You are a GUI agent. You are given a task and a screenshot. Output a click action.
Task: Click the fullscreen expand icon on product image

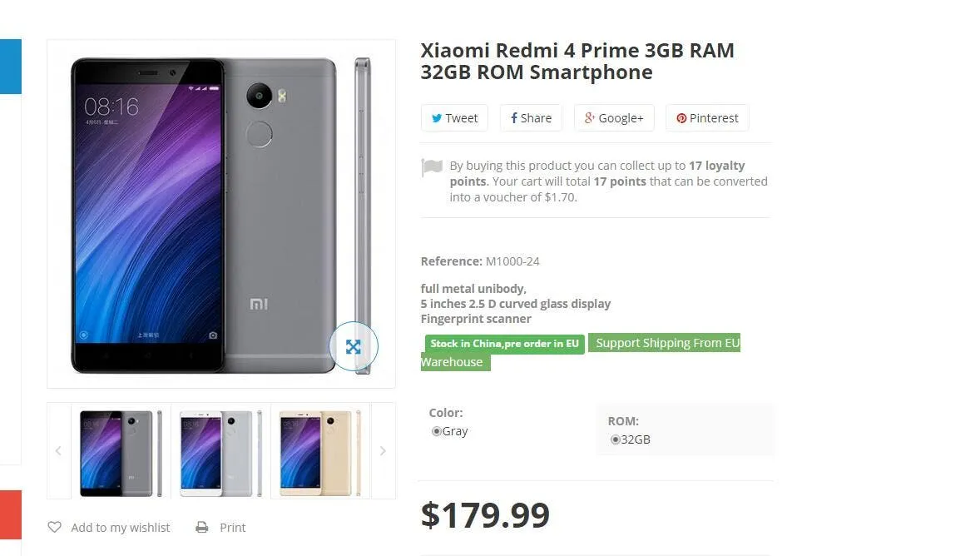354,346
